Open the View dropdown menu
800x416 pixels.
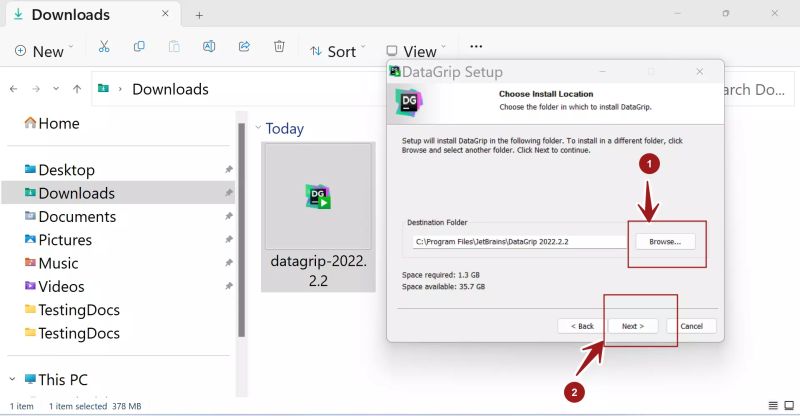click(416, 51)
